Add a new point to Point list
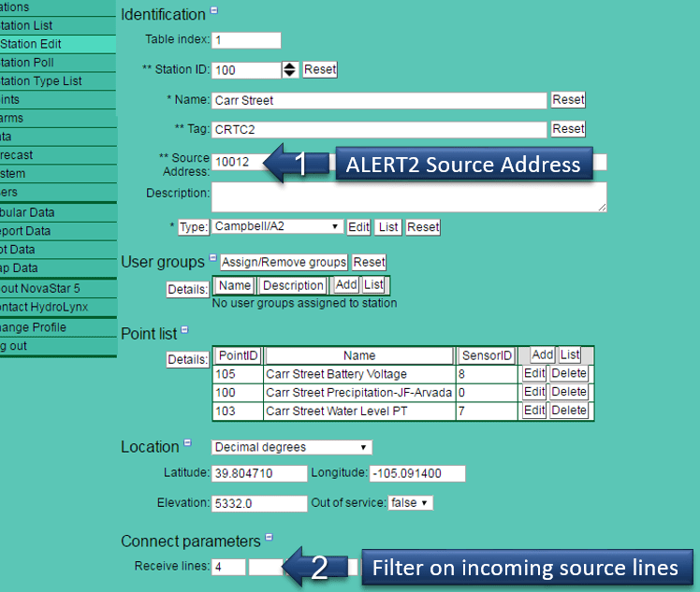Viewport: 700px width, 592px height. [x=542, y=354]
